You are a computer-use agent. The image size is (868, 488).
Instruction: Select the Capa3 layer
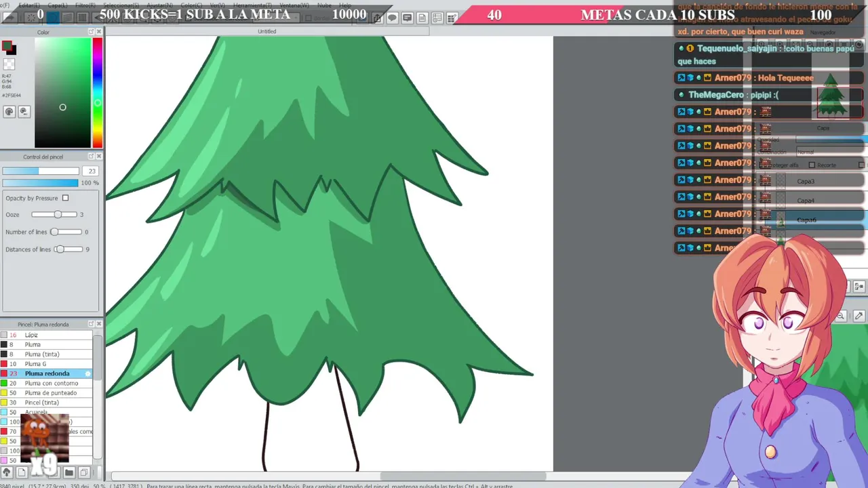(811, 182)
